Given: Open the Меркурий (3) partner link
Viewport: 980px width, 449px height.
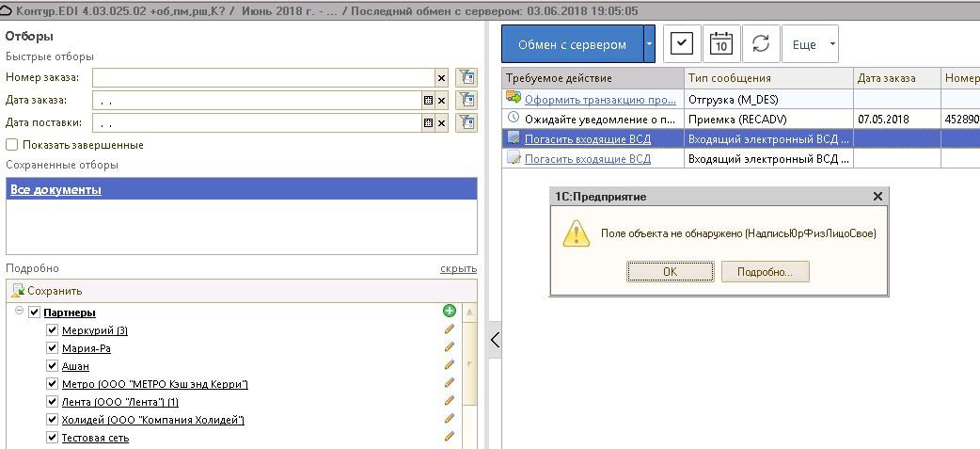Looking at the screenshot, I should click(x=95, y=330).
